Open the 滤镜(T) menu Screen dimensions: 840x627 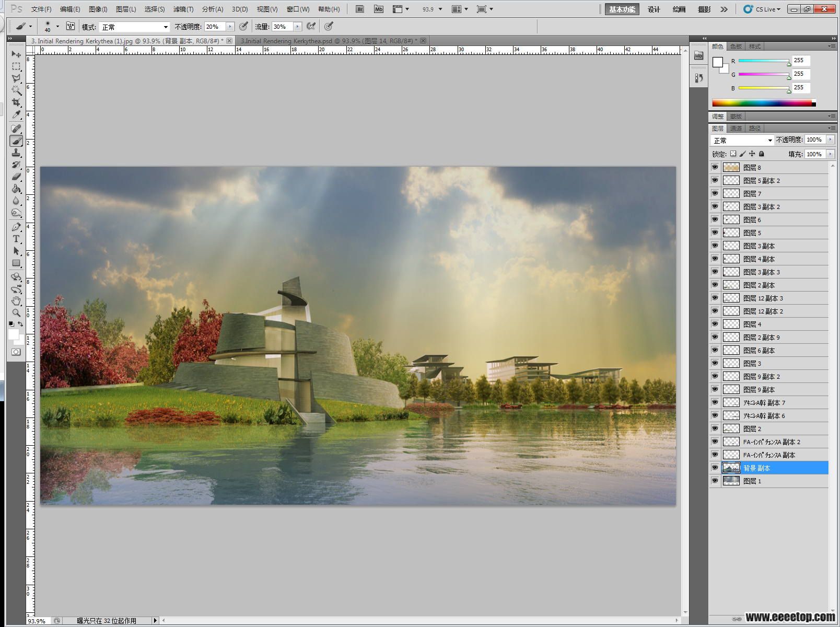pyautogui.click(x=183, y=9)
